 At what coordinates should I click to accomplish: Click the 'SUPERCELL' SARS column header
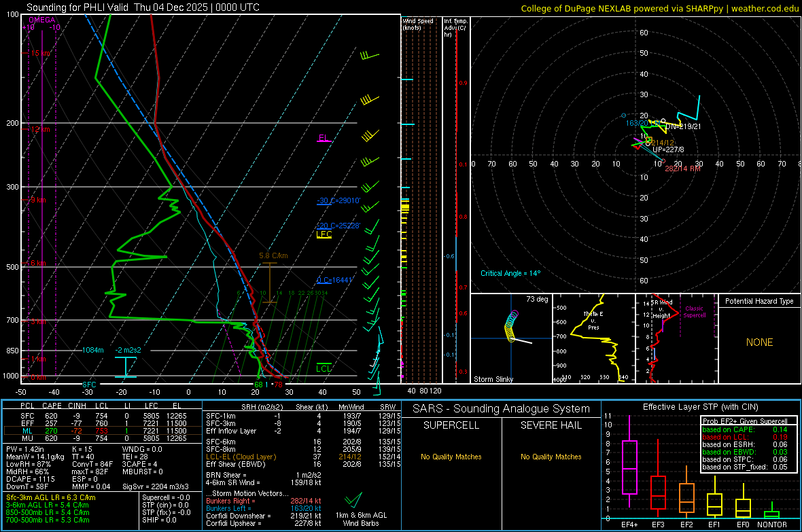click(x=451, y=425)
